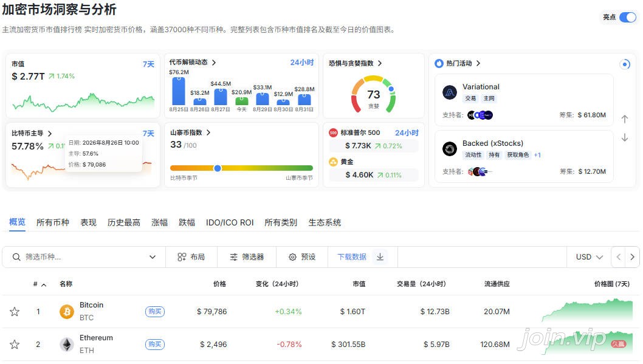The image size is (643, 364).
Task: Show previous hot activity with up arrow
Action: click(x=625, y=119)
